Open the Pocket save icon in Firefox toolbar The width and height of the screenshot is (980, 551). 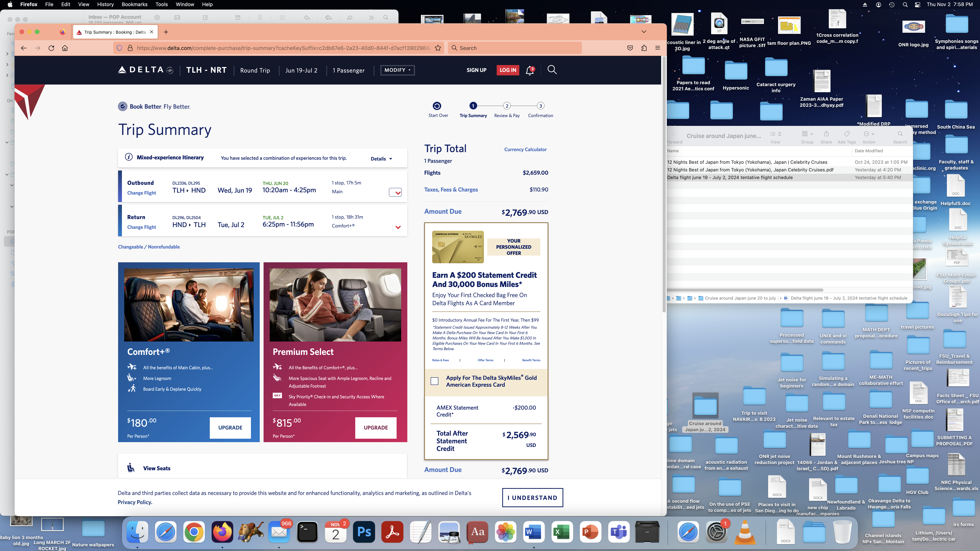pos(630,48)
